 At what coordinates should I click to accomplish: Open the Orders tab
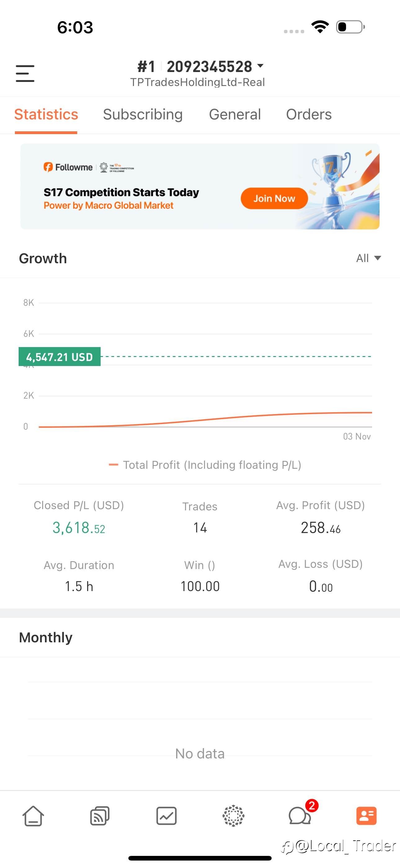[309, 114]
